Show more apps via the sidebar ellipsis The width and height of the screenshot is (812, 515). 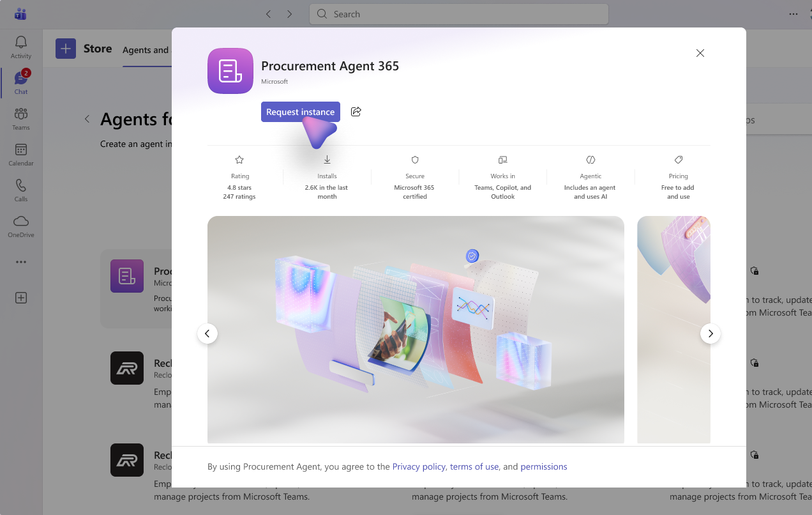coord(21,262)
